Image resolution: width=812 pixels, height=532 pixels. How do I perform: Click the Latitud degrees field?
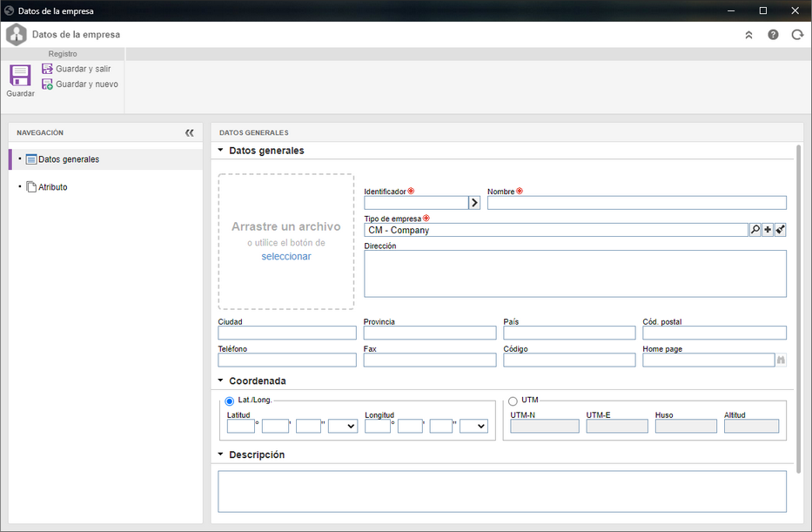click(241, 427)
